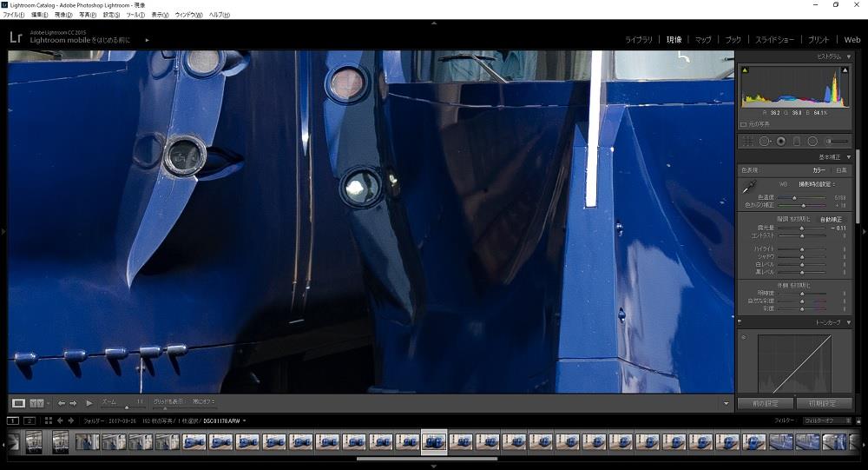This screenshot has height=470, width=868.
Task: Toggle shadow clipping indicator in histogram
Action: point(745,70)
